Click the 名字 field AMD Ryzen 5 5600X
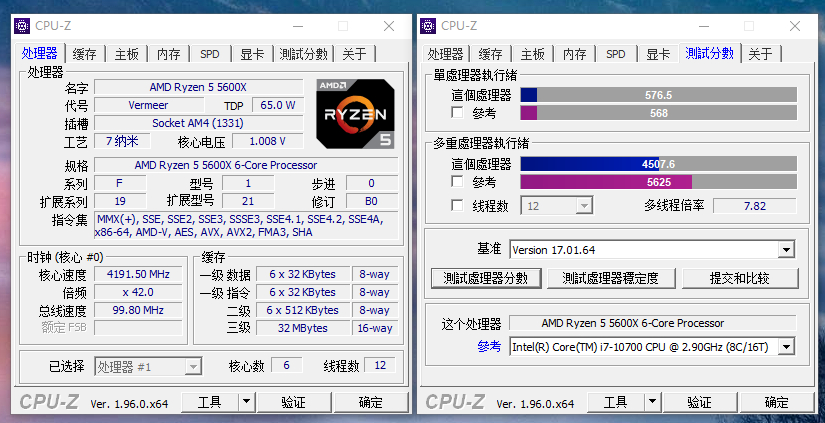 coord(198,87)
